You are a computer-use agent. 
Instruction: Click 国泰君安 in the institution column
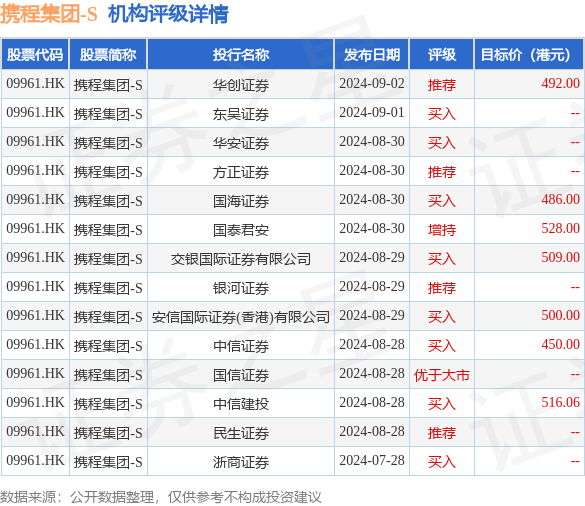coord(241,230)
